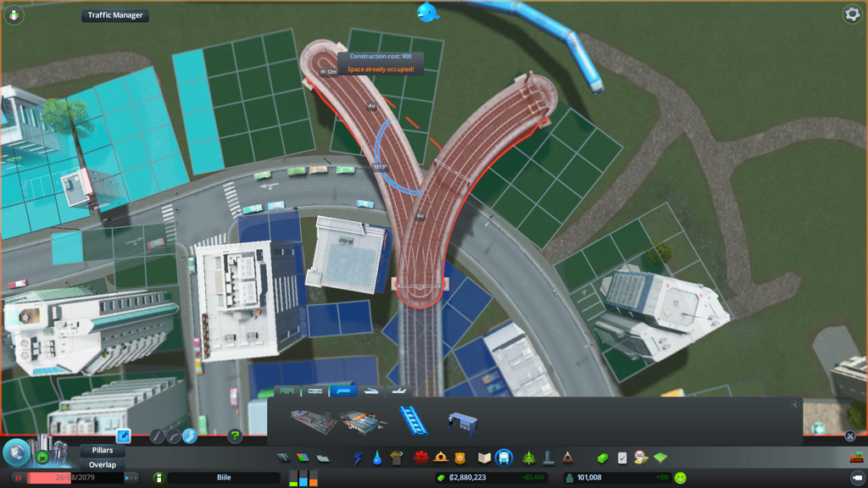Select freeform track drawing mode
This screenshot has width=868, height=488.
point(189,436)
